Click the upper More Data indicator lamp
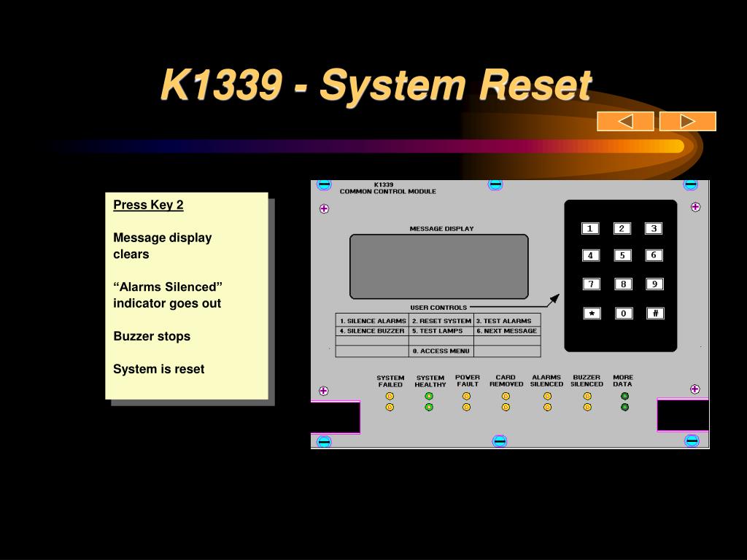 pyautogui.click(x=624, y=396)
